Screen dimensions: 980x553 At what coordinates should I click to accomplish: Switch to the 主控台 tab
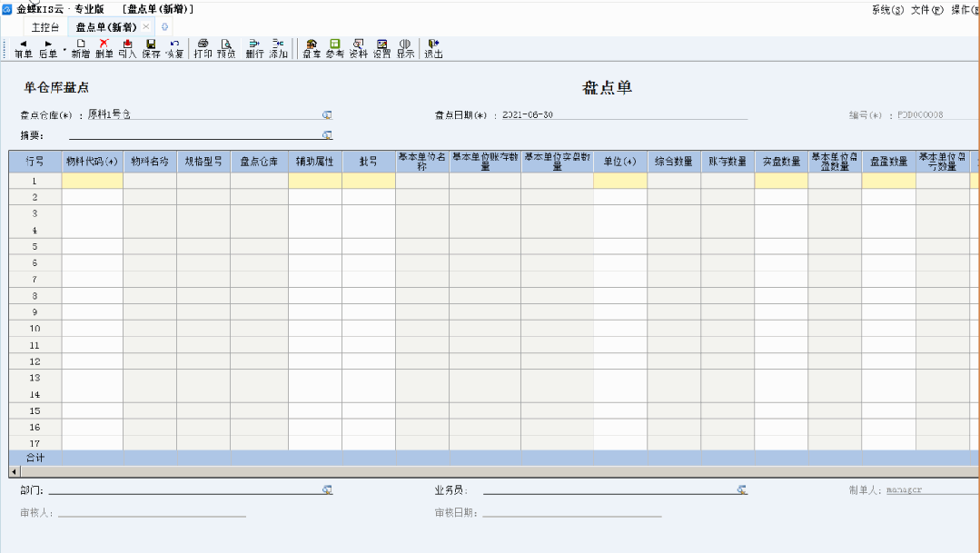45,27
